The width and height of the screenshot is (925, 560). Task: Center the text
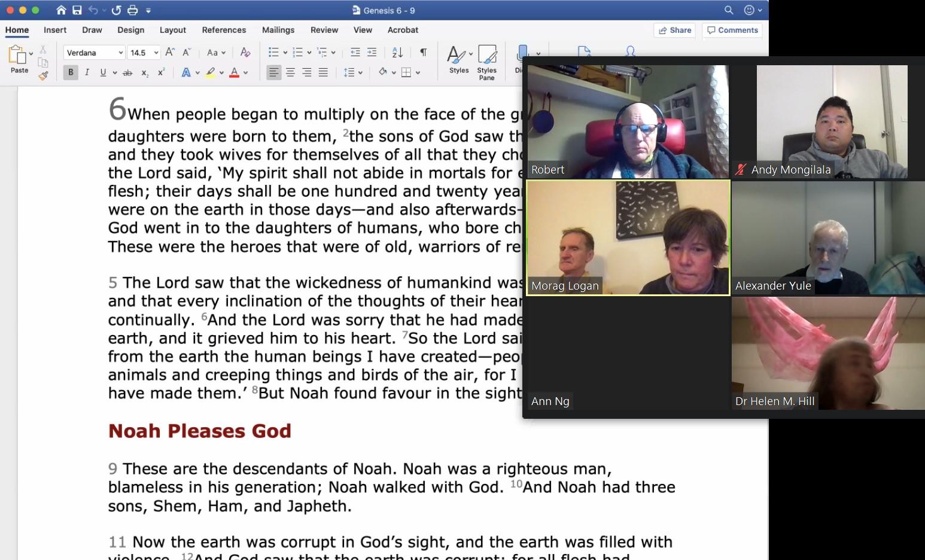coord(290,72)
